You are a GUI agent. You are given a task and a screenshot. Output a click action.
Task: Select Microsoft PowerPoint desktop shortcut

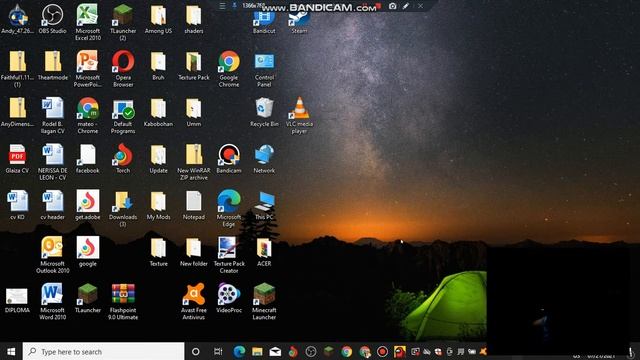click(x=88, y=69)
